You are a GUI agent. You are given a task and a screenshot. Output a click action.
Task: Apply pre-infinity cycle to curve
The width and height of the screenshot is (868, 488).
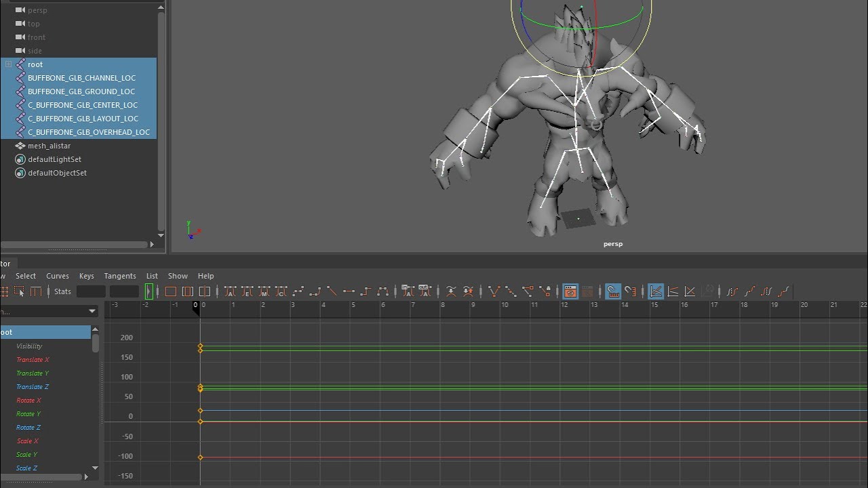732,291
